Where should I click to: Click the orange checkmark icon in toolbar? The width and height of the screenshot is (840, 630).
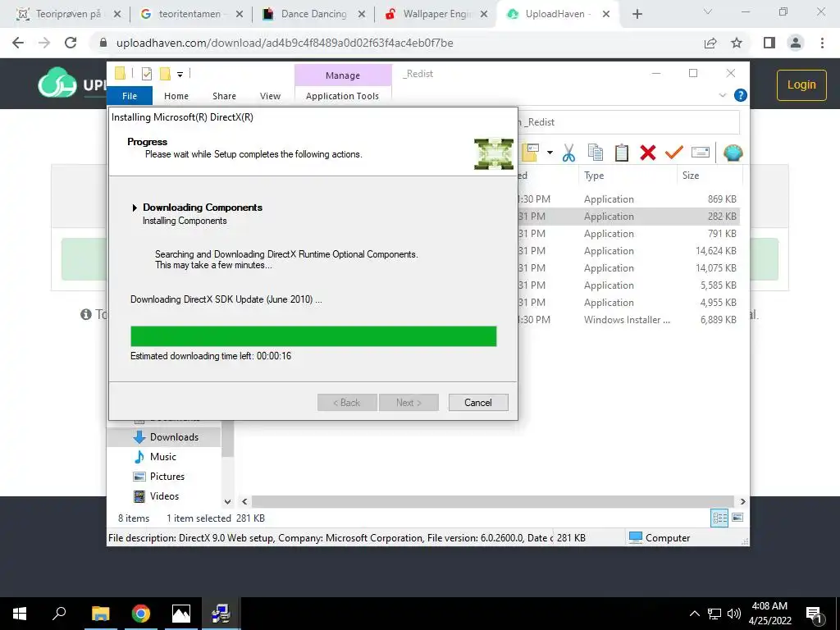pyautogui.click(x=674, y=153)
